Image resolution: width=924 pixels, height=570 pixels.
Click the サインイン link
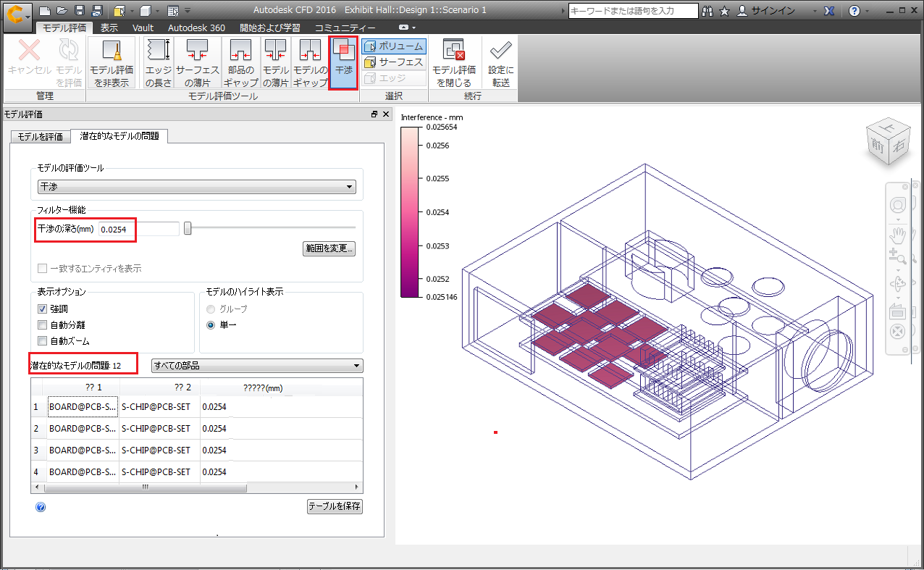[x=772, y=11]
